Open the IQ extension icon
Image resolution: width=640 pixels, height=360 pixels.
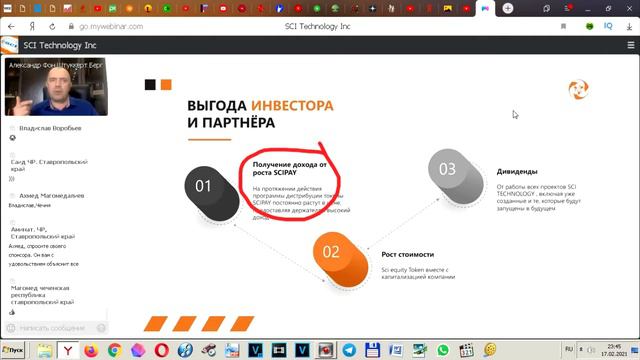(608, 26)
